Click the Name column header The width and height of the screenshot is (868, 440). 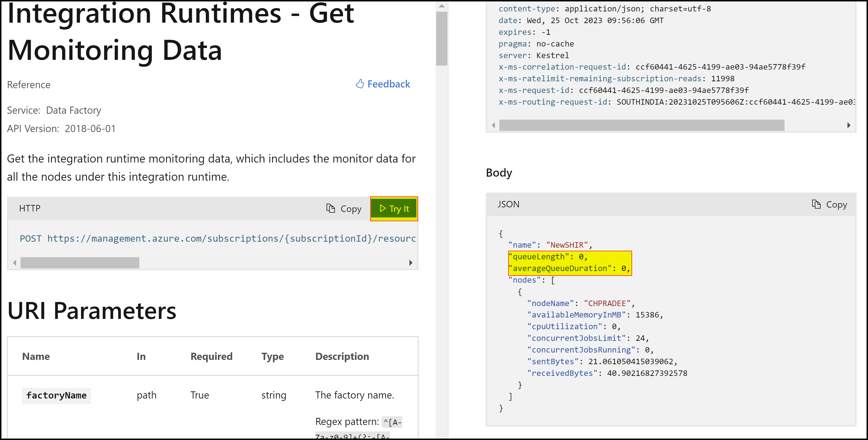tap(36, 357)
